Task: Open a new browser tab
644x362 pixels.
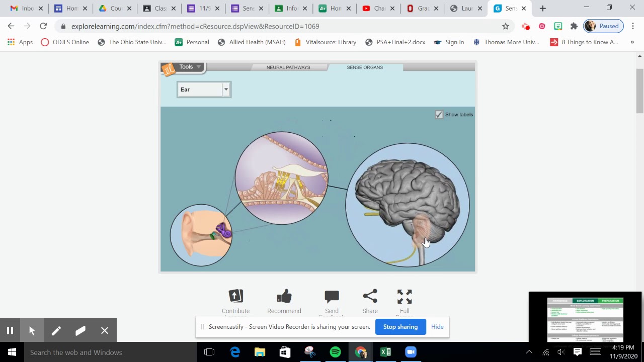Action: tap(542, 9)
